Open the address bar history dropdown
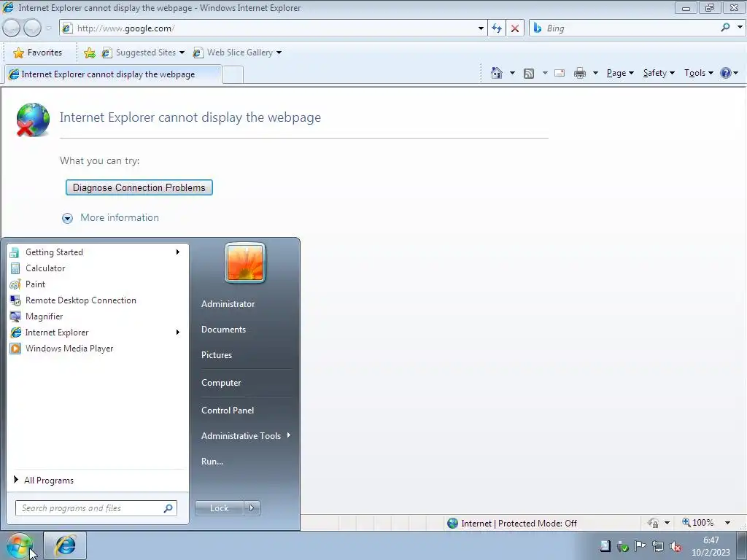 click(481, 28)
